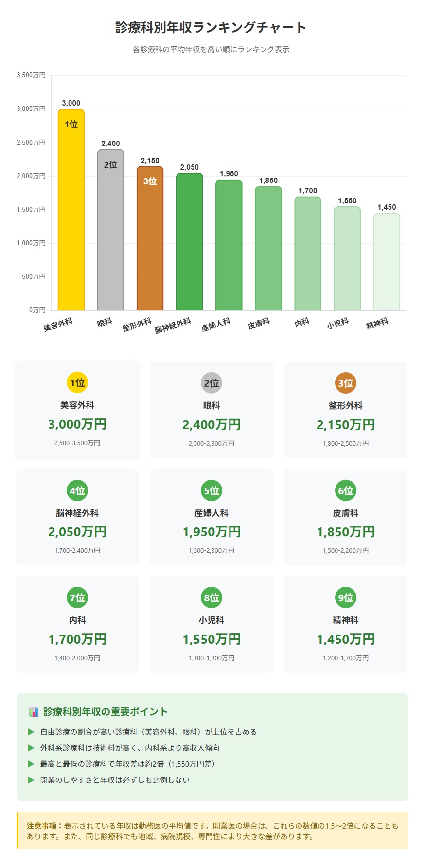Click the 脳神経外科 green bar in chart

(189, 243)
